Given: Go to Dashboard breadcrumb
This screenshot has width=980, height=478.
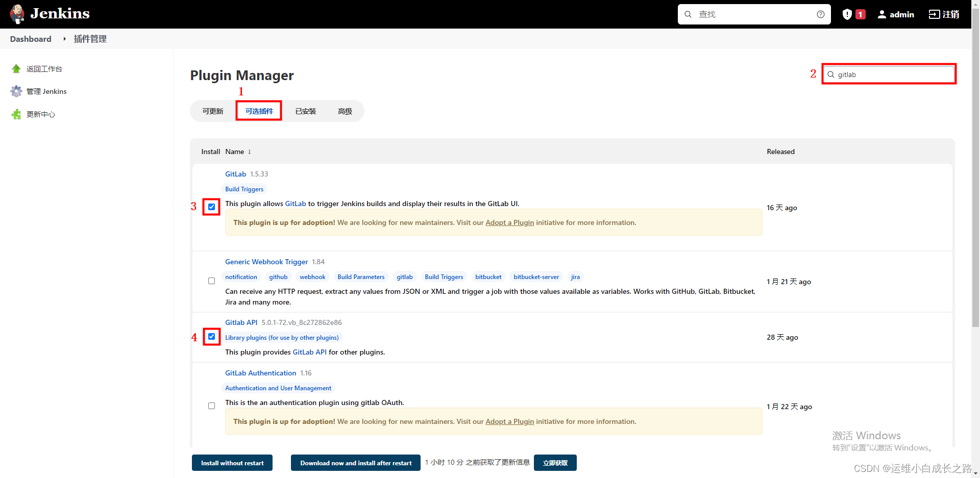Looking at the screenshot, I should 31,39.
